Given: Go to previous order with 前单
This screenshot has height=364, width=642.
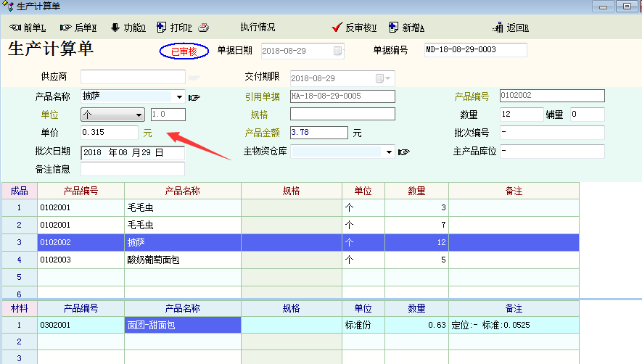Looking at the screenshot, I should pos(28,28).
